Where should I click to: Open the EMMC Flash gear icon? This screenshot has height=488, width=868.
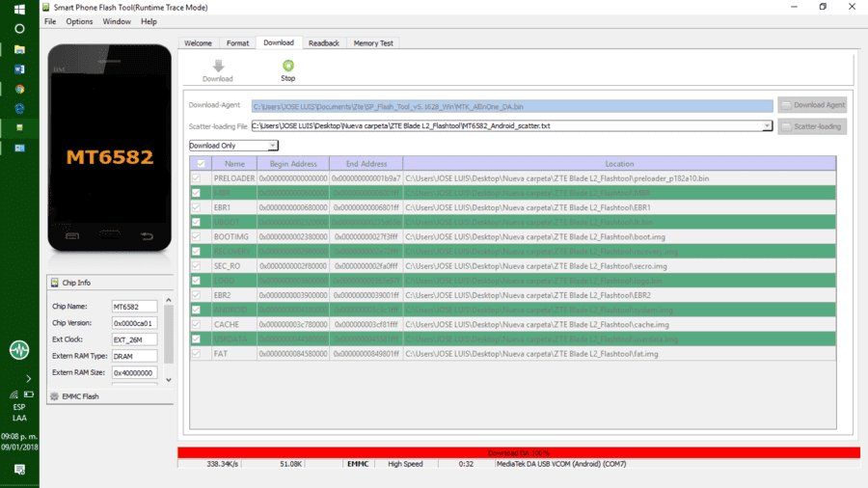pos(54,396)
